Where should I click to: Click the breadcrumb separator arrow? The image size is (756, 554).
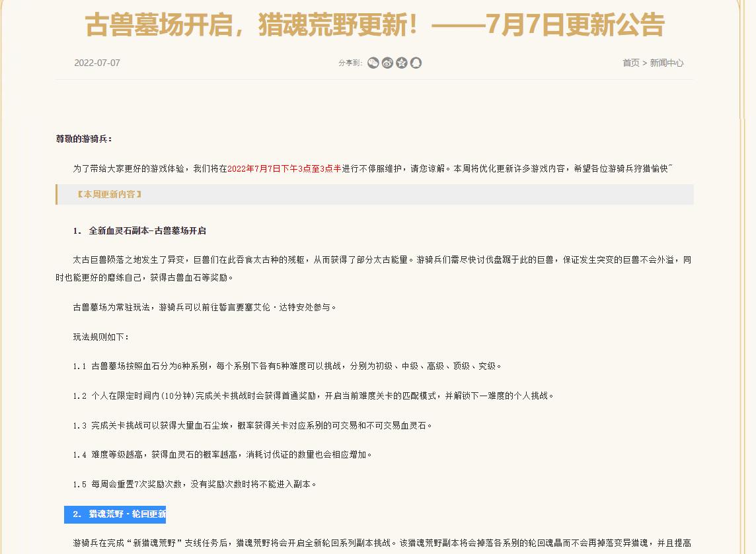[646, 63]
